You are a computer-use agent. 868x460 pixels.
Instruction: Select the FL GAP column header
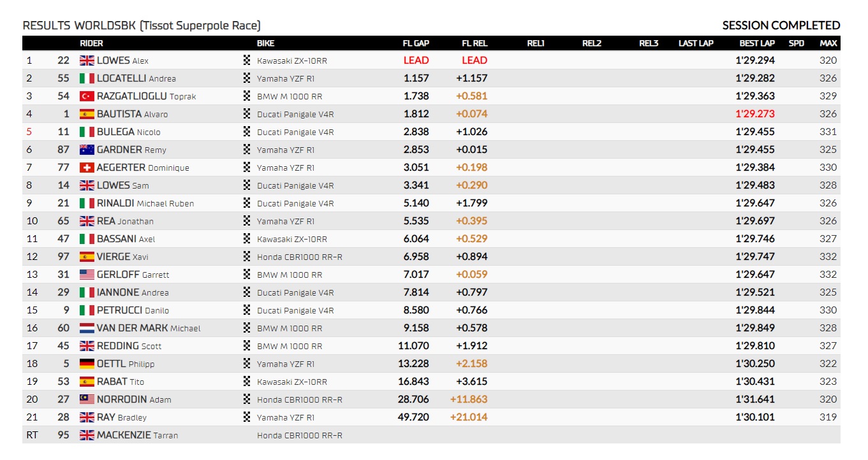tap(416, 43)
